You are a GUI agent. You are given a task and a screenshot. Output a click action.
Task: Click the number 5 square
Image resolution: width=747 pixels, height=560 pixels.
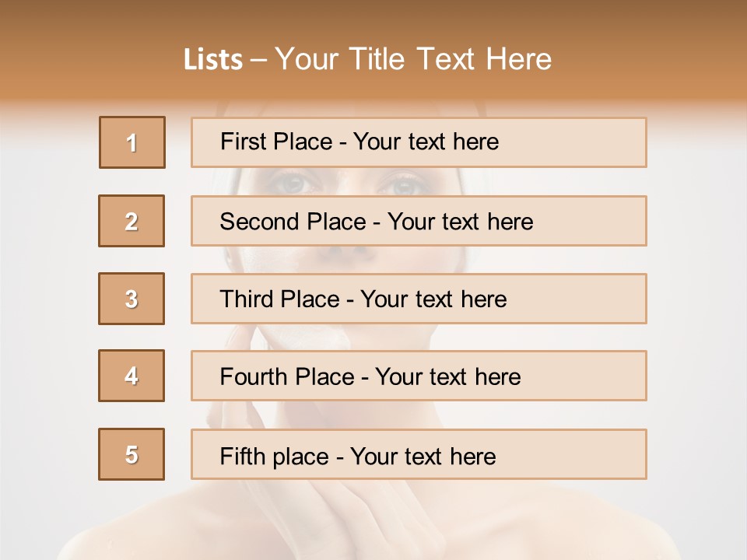132,454
